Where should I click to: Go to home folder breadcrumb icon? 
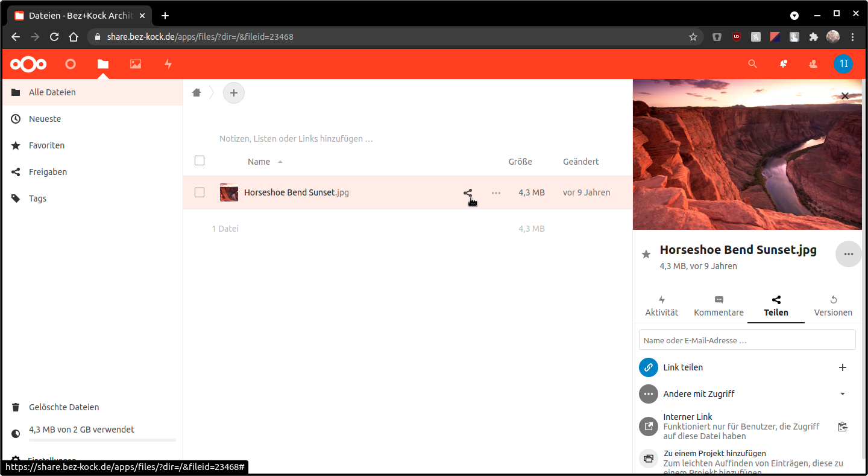coord(197,93)
